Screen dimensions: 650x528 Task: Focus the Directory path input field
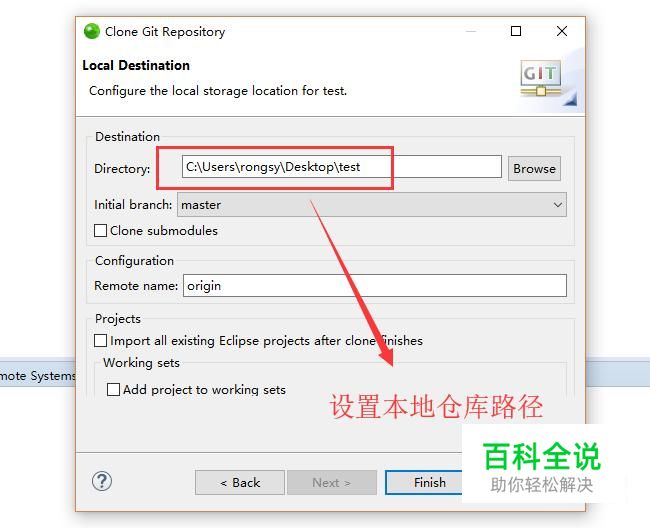tap(342, 167)
